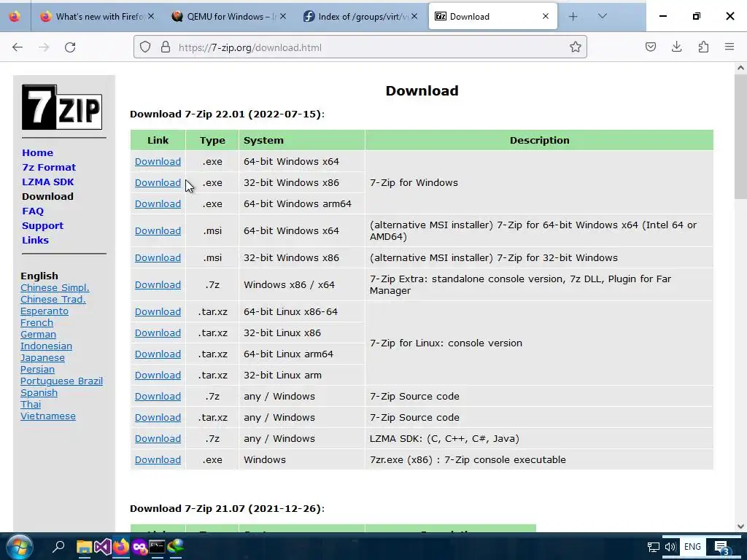
Task: Click the Firefox back arrow button
Action: click(x=18, y=47)
